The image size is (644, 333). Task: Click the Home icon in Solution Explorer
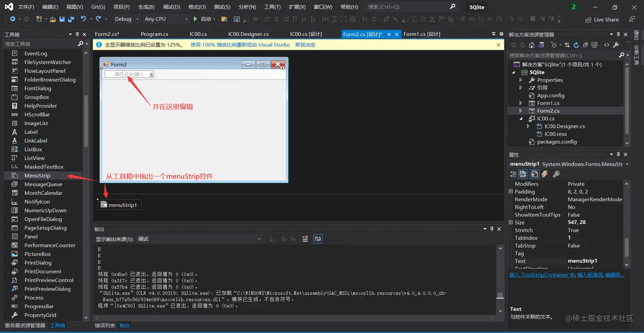click(x=532, y=45)
